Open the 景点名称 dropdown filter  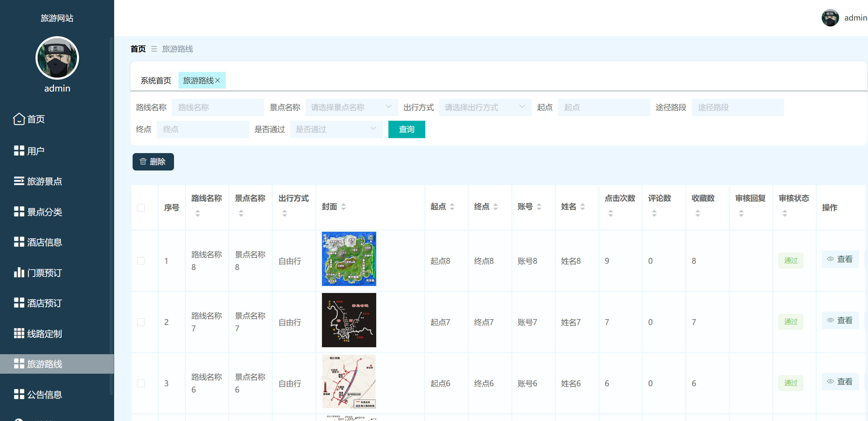(352, 108)
